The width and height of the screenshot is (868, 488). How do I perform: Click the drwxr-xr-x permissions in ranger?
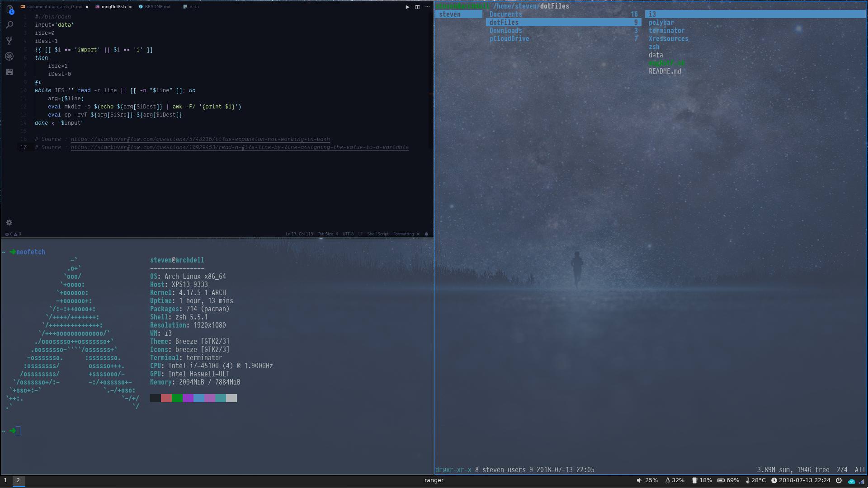tap(453, 470)
